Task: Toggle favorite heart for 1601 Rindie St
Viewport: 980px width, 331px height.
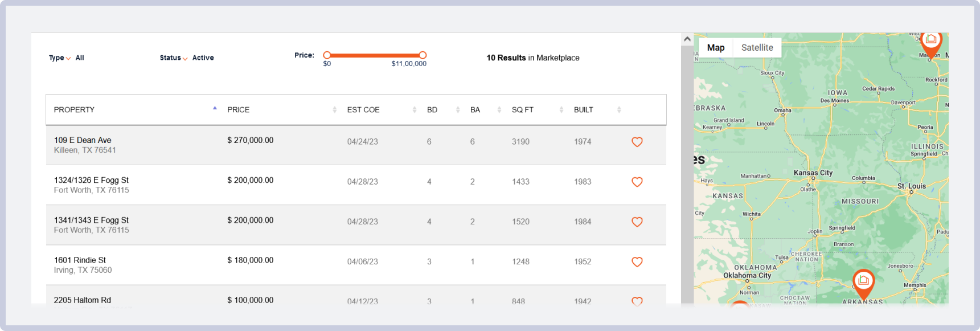Action: tap(637, 261)
